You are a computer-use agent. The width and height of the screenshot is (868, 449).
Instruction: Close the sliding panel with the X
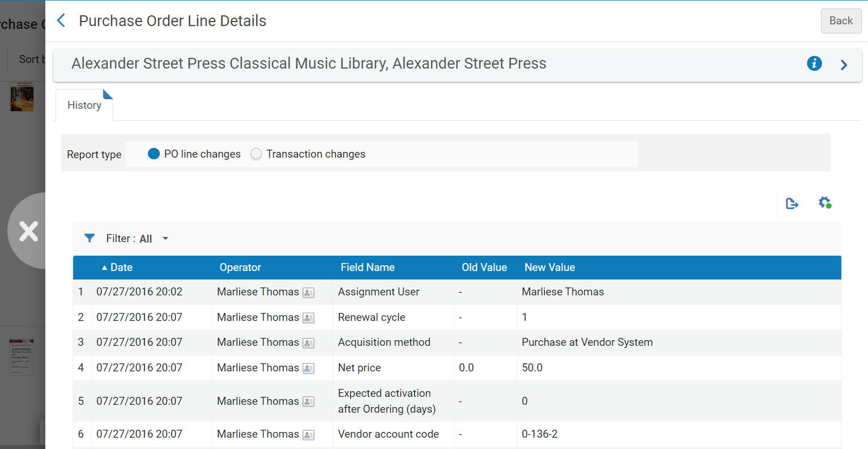coord(28,231)
